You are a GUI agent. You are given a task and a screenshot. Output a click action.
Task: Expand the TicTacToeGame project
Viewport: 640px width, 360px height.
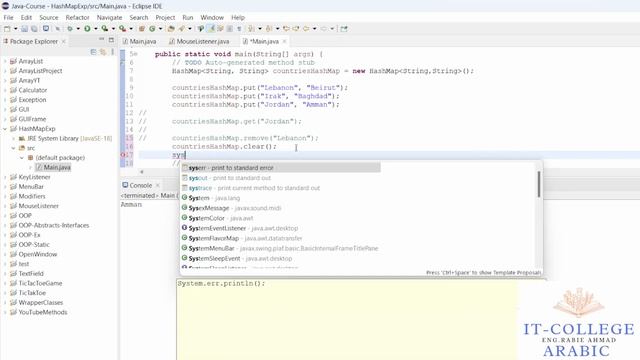[5, 283]
